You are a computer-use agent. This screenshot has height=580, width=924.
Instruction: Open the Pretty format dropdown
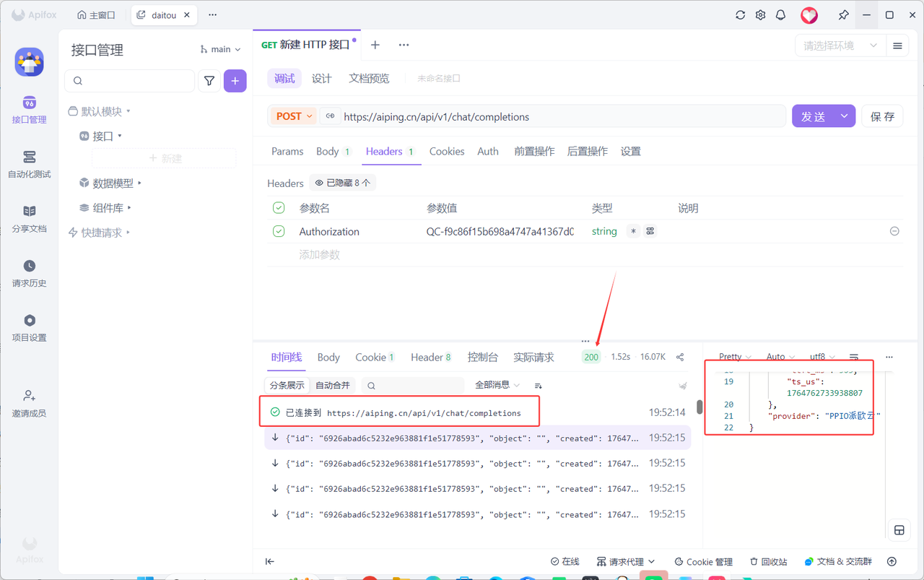click(x=735, y=357)
